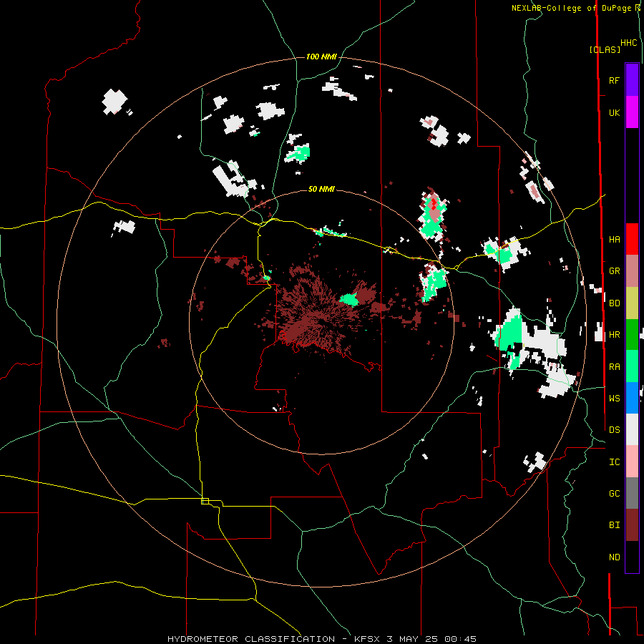Viewport: 644px width, 644px height.
Task: Select the "IC" legend label
Action: 614,462
